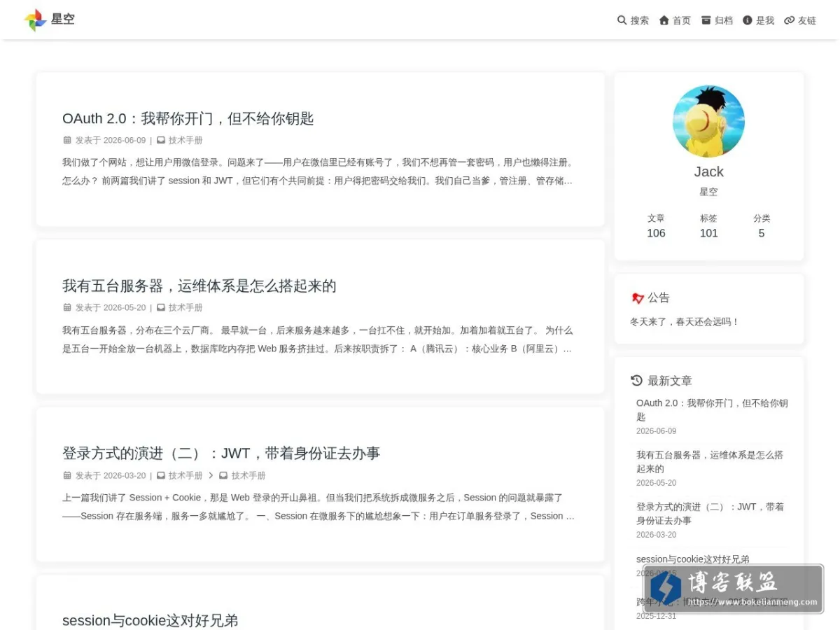Image resolution: width=840 pixels, height=630 pixels.
Task: Click the 星空 subtitle under Jack
Action: (x=708, y=192)
